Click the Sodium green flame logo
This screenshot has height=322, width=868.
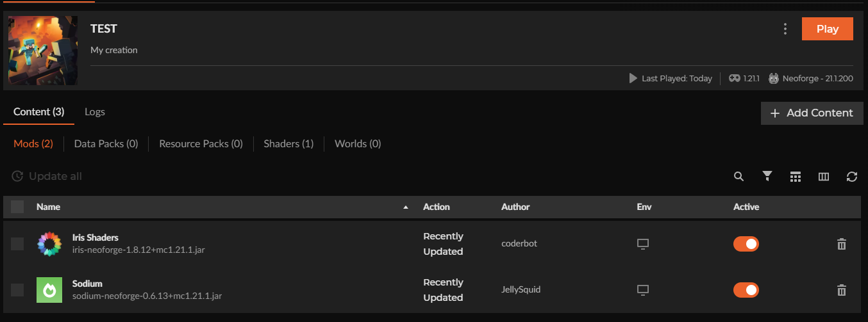(x=49, y=290)
